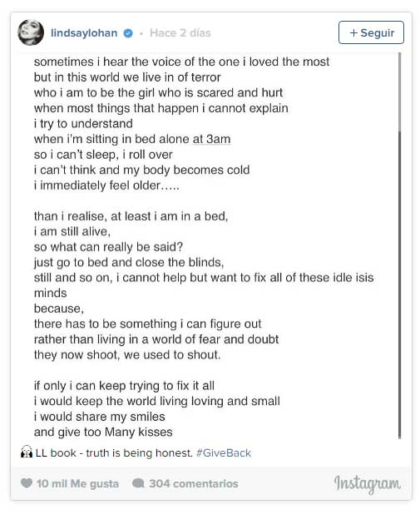Like the post via heart icon
Image resolution: width=420 pixels, height=514 pixels.
pos(27,483)
